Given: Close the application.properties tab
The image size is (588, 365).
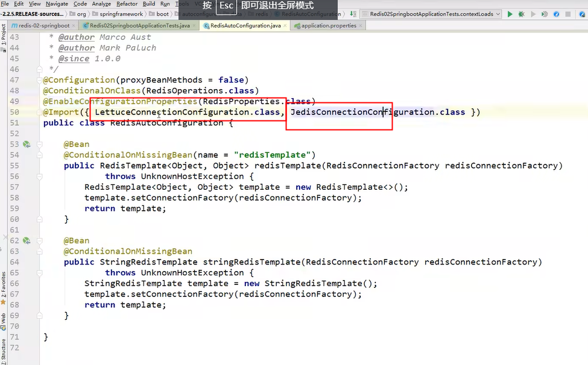Looking at the screenshot, I should (x=361, y=26).
